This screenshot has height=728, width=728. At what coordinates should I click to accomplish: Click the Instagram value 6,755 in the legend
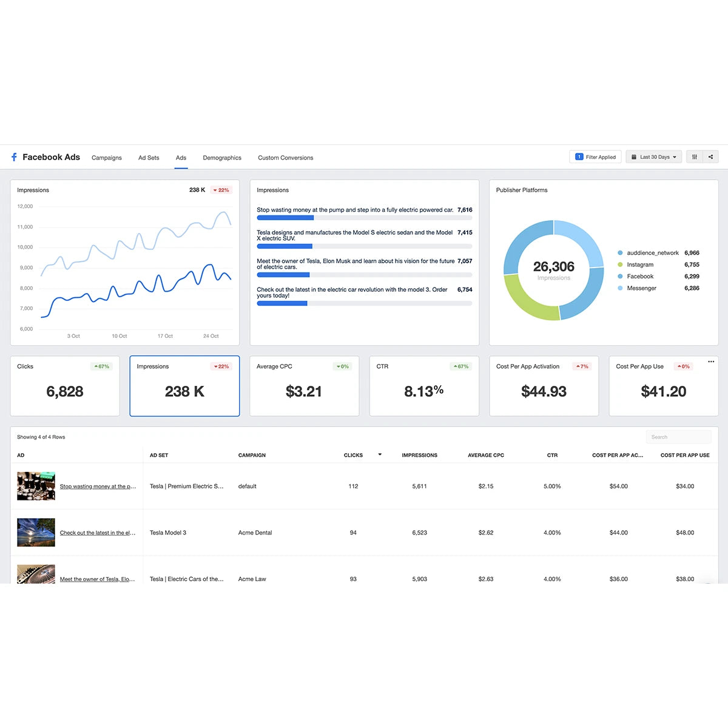692,265
